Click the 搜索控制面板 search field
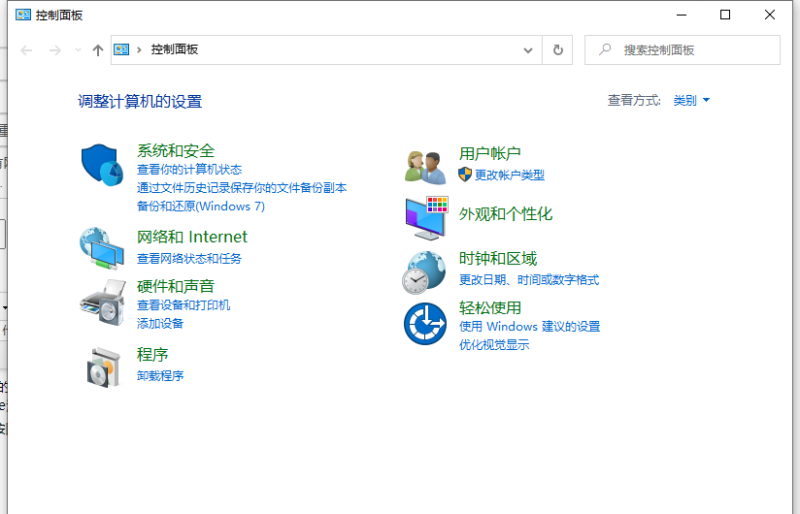The width and height of the screenshot is (800, 514). coord(682,50)
